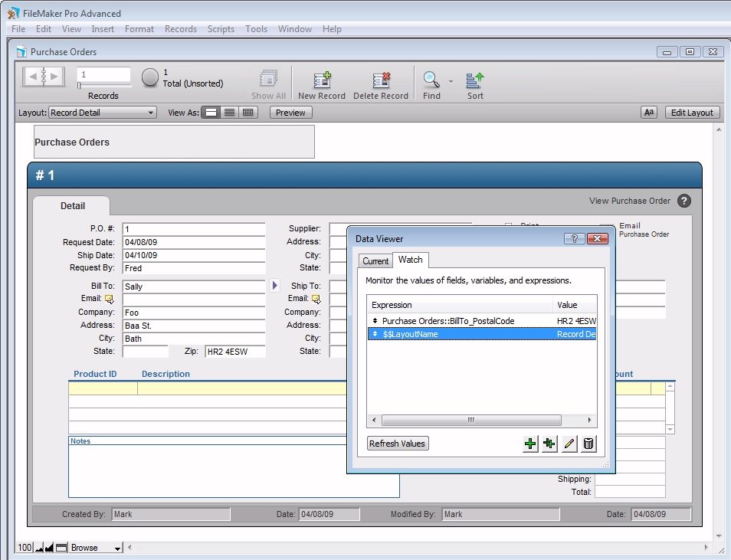Click Data Viewer scroll left arrow
This screenshot has width=731, height=560.
[x=374, y=420]
